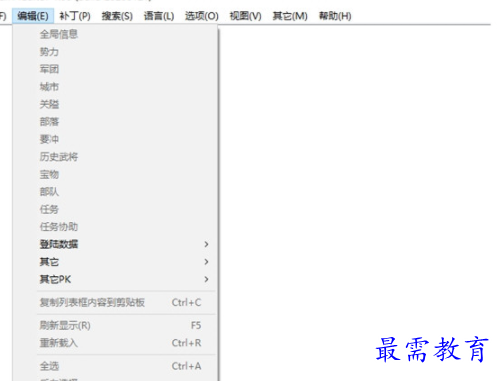497x381 pixels.
Task: Select 要冲 menu entry
Action: 115,139
